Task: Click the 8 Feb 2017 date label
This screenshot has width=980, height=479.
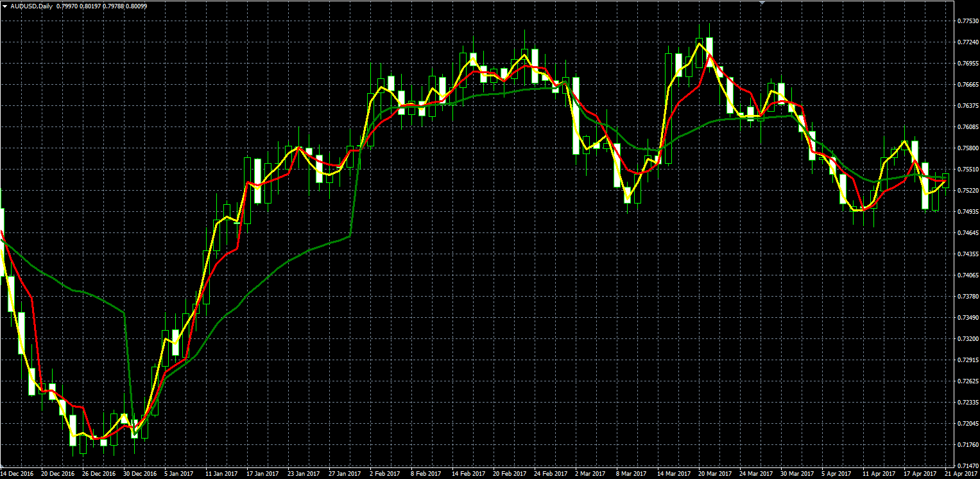Action: click(x=426, y=474)
